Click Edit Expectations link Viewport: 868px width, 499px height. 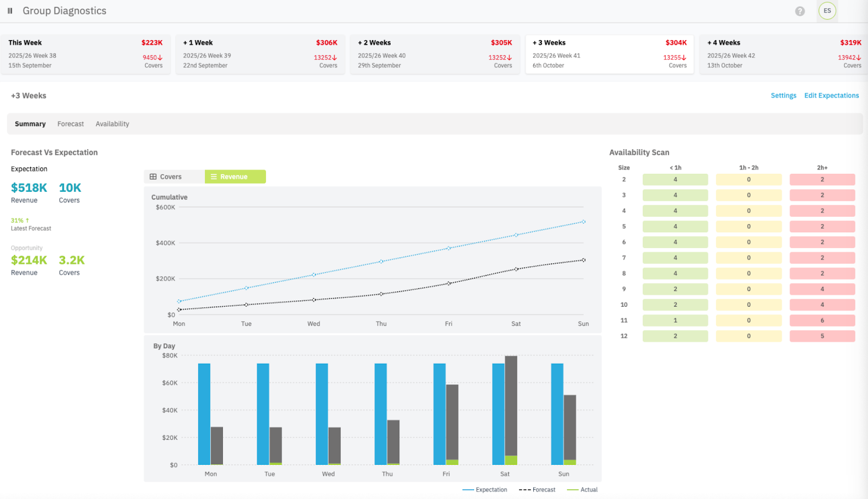(831, 96)
